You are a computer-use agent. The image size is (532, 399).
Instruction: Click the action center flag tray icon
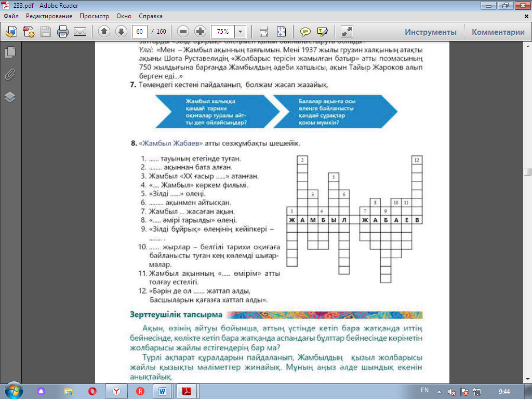tap(464, 392)
